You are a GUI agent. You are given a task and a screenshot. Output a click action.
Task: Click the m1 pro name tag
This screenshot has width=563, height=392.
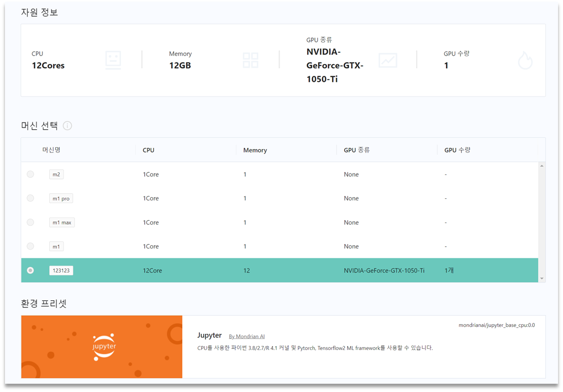[x=61, y=198]
